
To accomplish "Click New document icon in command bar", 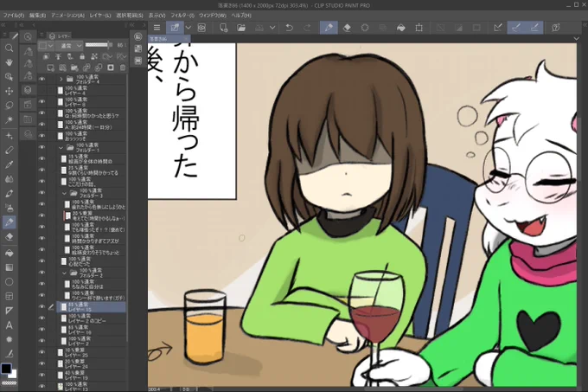I will (x=223, y=28).
